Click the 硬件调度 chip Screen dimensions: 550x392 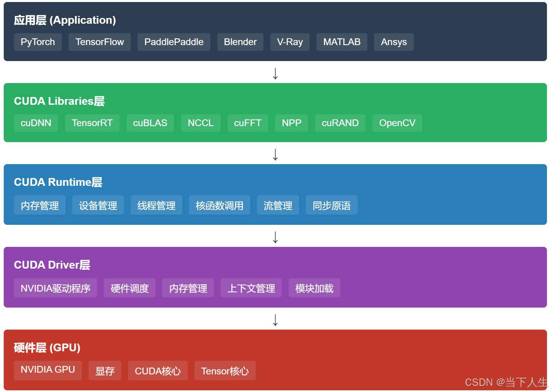(x=130, y=288)
